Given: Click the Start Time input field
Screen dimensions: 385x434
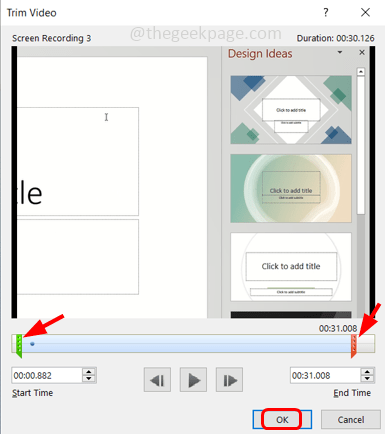Looking at the screenshot, I should pos(47,376).
